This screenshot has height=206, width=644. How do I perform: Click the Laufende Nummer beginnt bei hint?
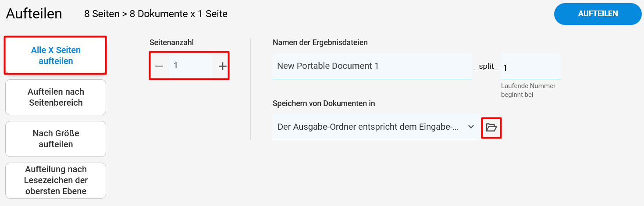(528, 90)
